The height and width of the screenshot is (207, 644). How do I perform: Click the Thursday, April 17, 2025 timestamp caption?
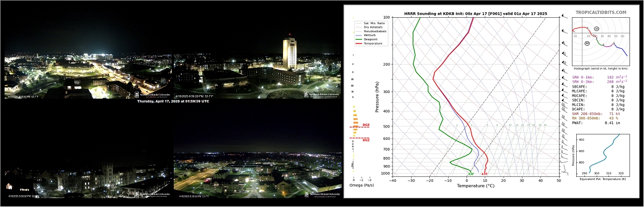[173, 101]
